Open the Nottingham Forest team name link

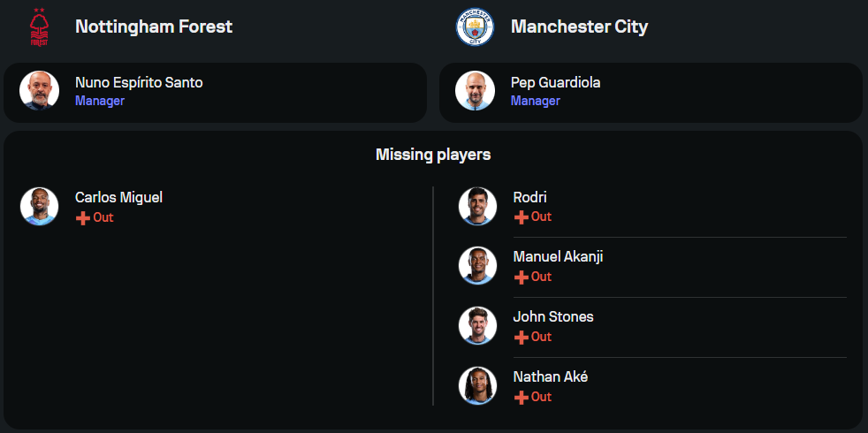[154, 27]
